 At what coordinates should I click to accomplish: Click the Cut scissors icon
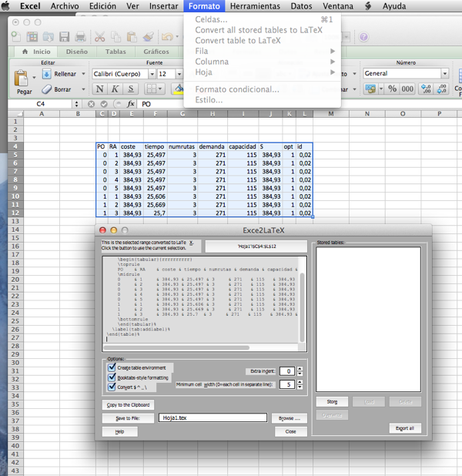(x=99, y=37)
